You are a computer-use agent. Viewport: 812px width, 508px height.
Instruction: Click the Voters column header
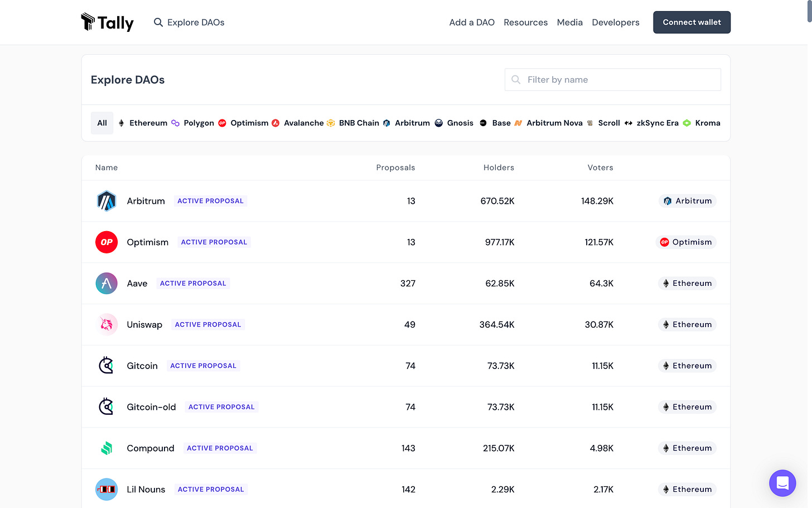[x=600, y=167]
